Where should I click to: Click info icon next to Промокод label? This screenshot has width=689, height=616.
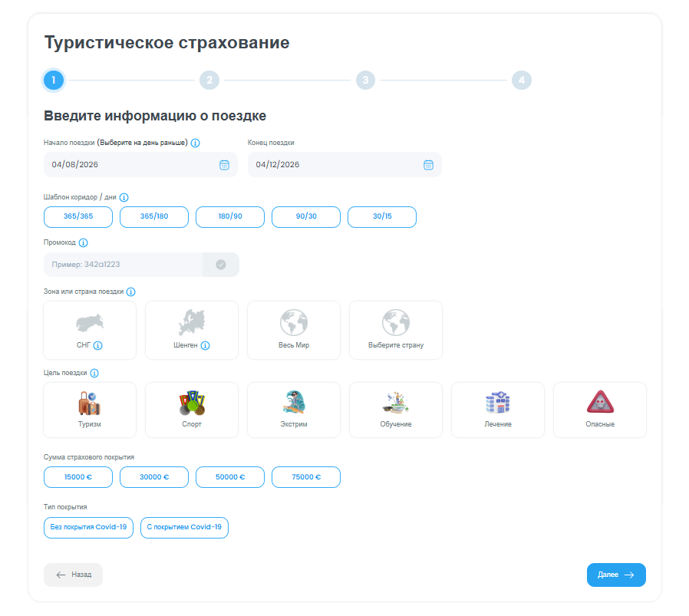(84, 243)
